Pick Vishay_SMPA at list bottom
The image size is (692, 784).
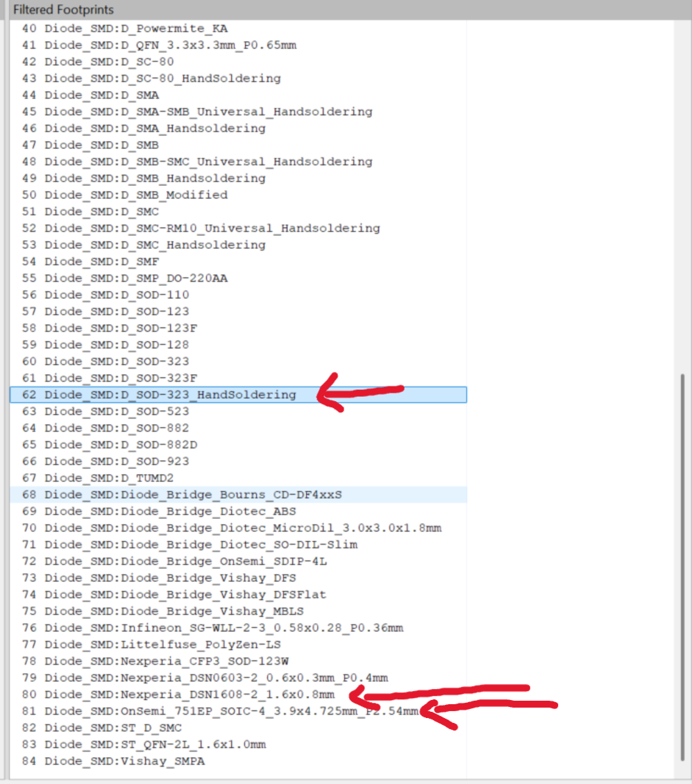coord(124,761)
